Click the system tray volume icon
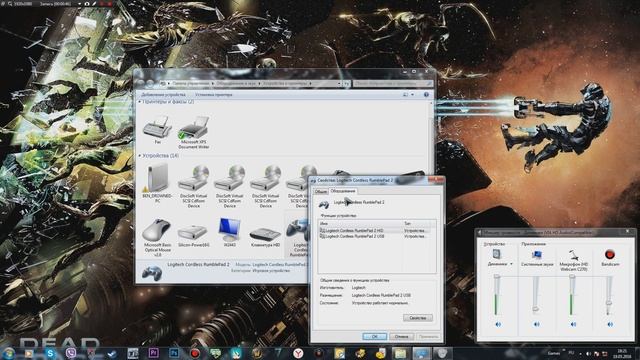This screenshot has height=360, width=640. 588,353
